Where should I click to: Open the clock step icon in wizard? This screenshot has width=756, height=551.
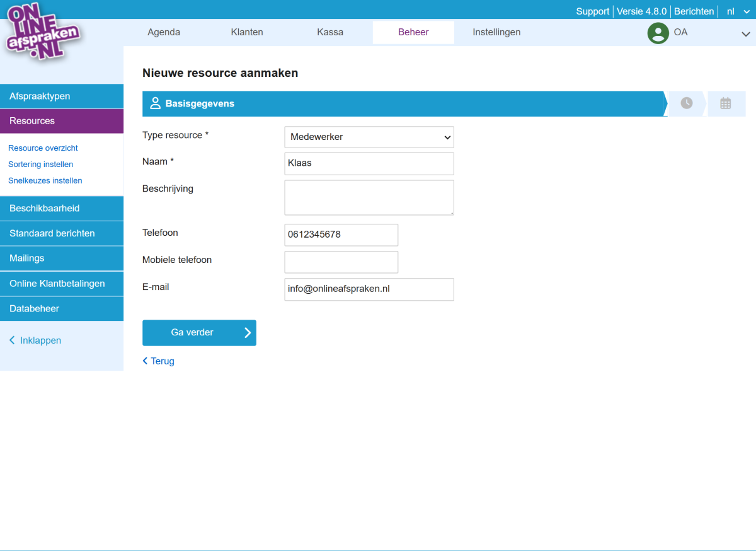click(686, 103)
